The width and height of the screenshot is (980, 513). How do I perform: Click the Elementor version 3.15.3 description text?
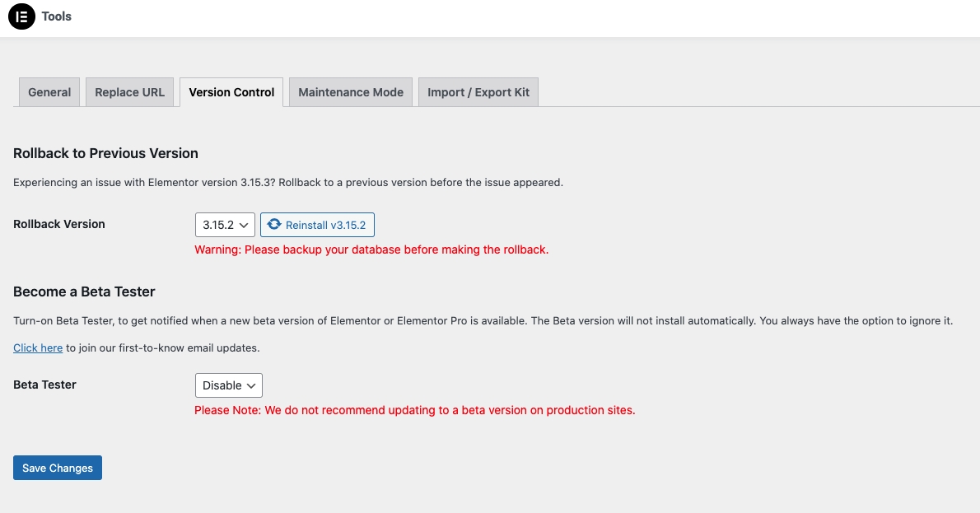click(x=288, y=183)
